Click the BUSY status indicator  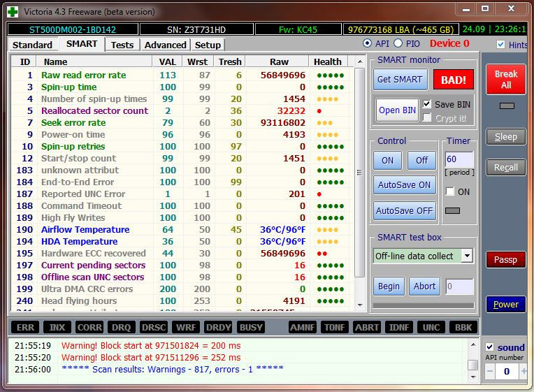click(x=251, y=327)
